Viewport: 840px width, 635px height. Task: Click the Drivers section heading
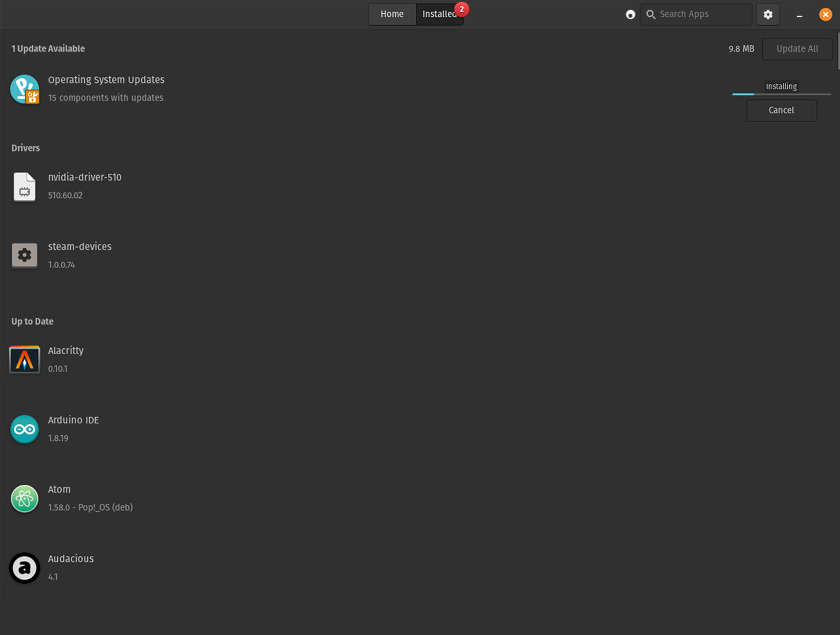click(x=25, y=148)
